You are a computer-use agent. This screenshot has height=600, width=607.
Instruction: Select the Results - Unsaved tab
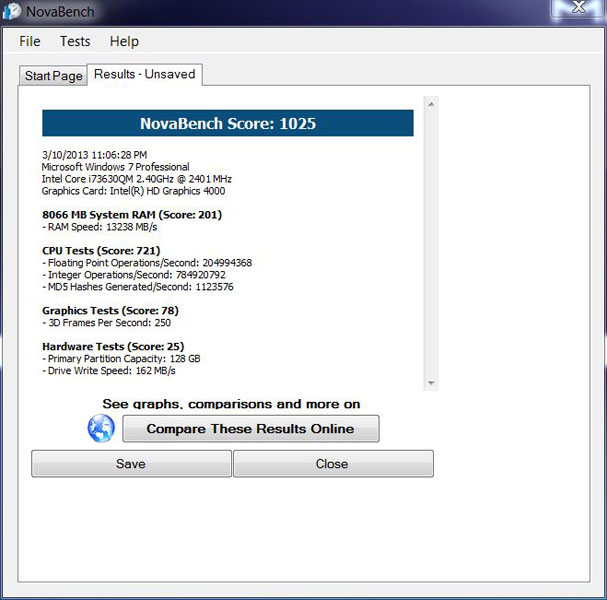tap(145, 75)
